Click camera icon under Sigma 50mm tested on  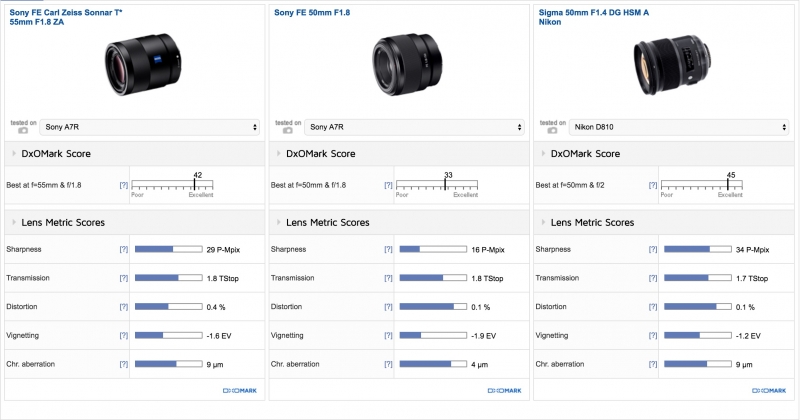(553, 131)
